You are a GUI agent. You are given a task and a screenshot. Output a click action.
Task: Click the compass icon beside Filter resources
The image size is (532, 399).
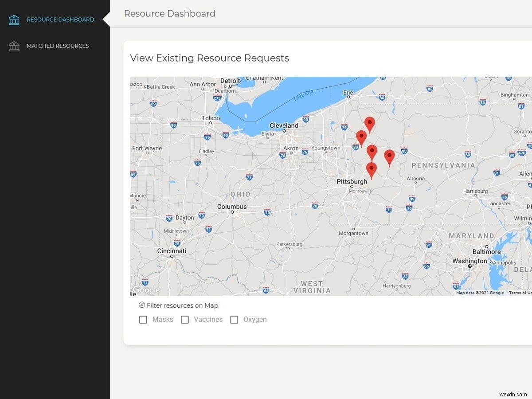142,305
